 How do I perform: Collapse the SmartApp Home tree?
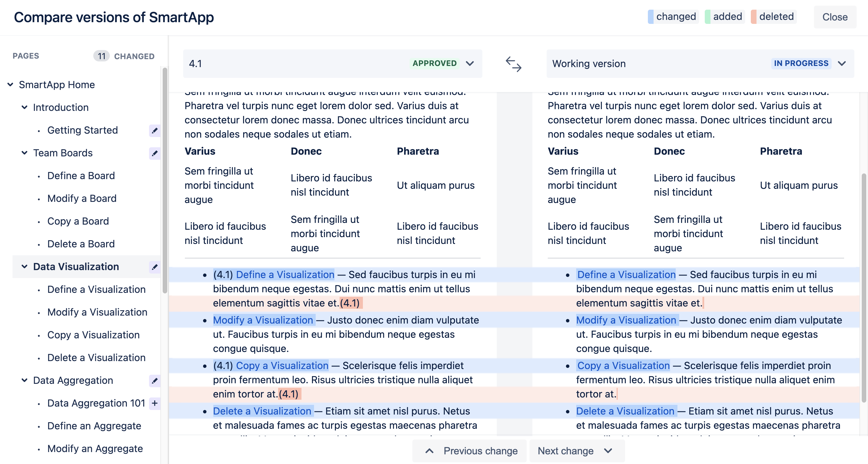click(10, 84)
